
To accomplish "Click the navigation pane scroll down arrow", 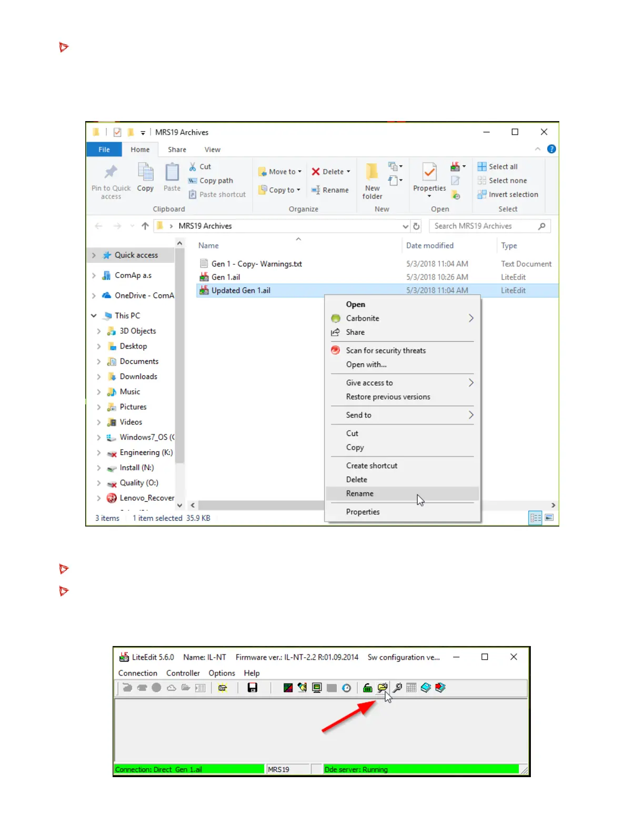I will [180, 505].
